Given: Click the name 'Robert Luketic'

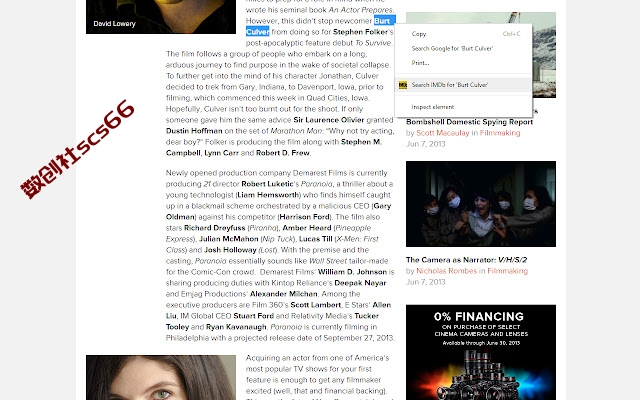Looking at the screenshot, I should 267,184.
